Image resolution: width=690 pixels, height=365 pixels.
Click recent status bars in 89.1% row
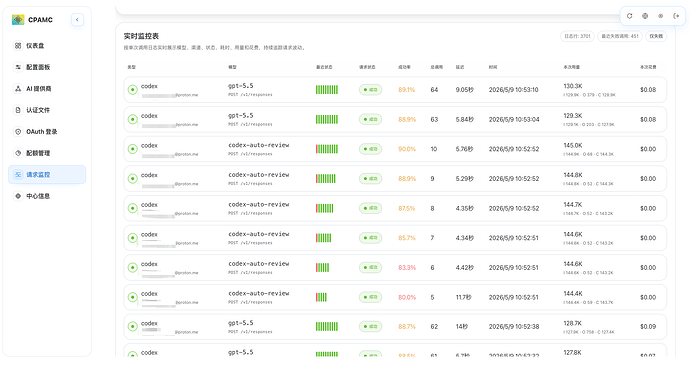tap(327, 90)
